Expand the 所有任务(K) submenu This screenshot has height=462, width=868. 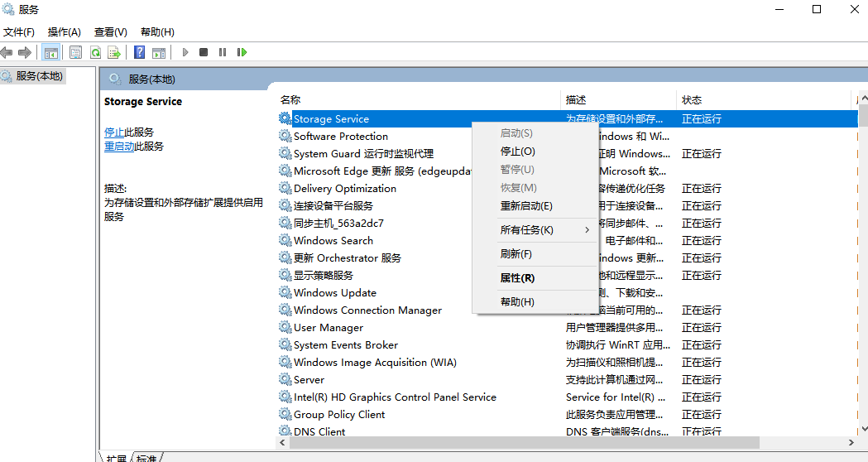[x=535, y=230]
